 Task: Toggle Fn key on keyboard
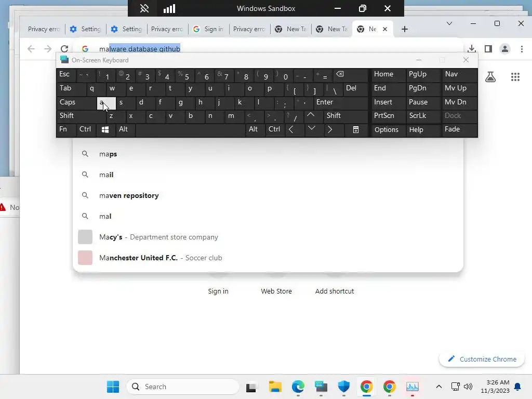66,129
